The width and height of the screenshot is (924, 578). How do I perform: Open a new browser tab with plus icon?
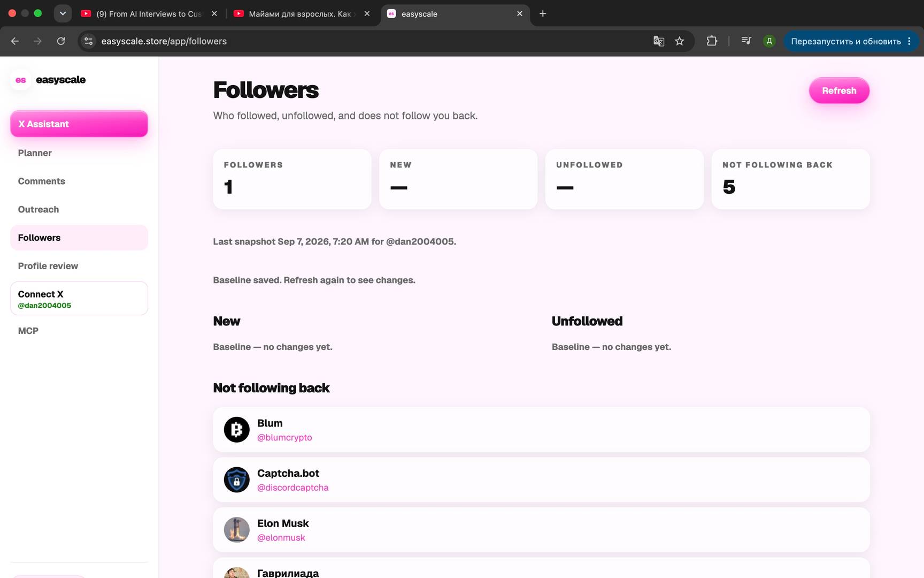[543, 13]
